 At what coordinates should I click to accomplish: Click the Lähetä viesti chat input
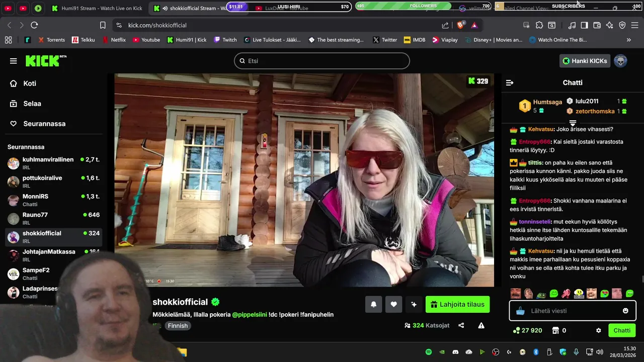tap(572, 311)
